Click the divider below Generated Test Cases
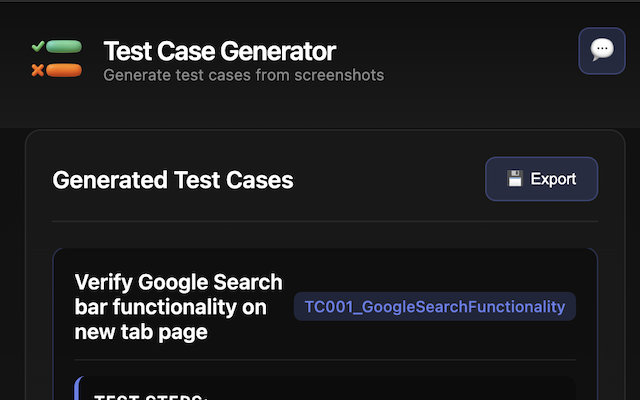Screen dimensions: 640x400 pyautogui.click(x=324, y=221)
